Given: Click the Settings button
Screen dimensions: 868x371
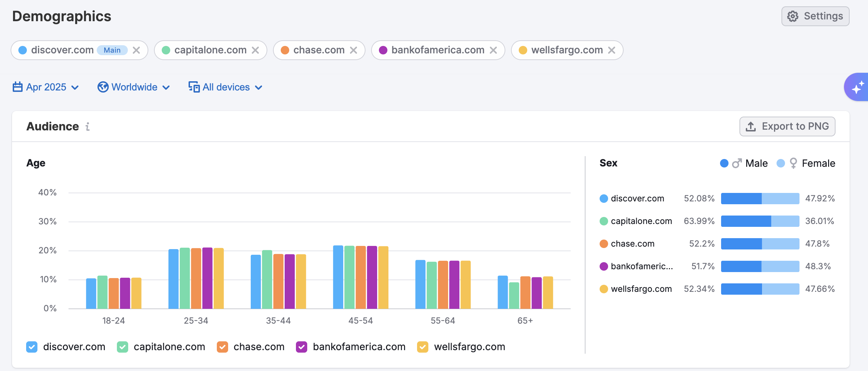Looking at the screenshot, I should click(815, 16).
